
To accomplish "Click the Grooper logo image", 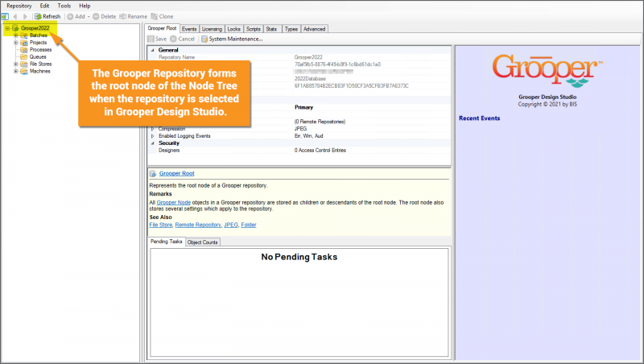I will click(547, 70).
